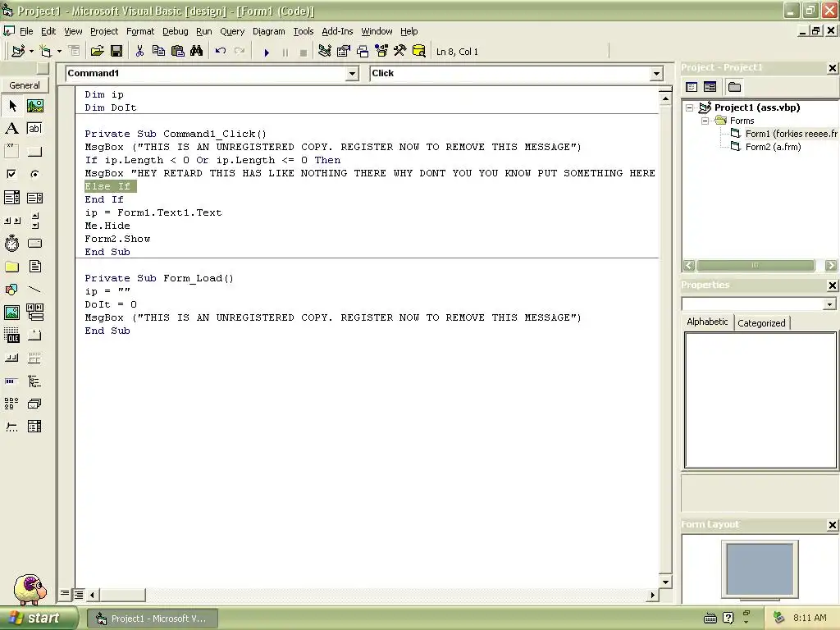
Task: Click the Open Project folder icon
Action: point(97,52)
